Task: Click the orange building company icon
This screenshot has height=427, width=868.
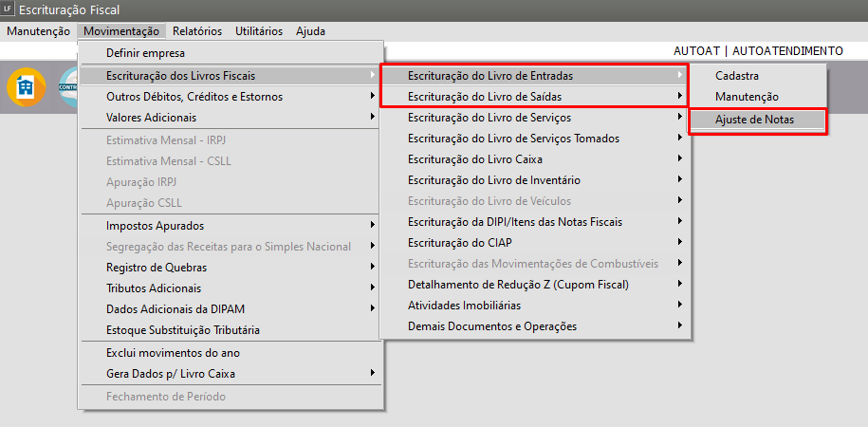Action: [26, 86]
